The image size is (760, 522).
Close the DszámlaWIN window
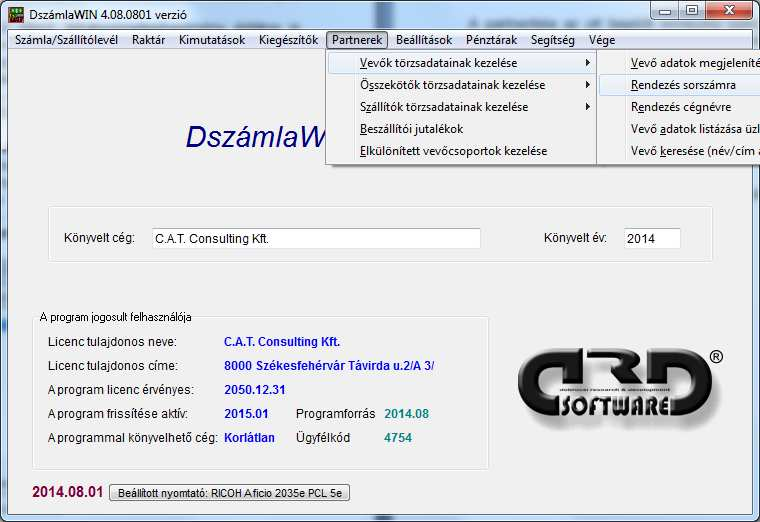(729, 11)
